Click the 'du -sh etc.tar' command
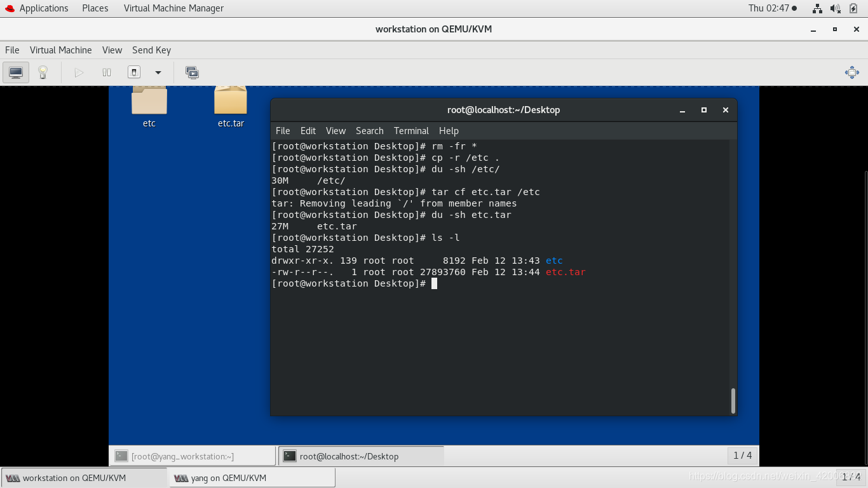868x488 pixels. click(471, 215)
